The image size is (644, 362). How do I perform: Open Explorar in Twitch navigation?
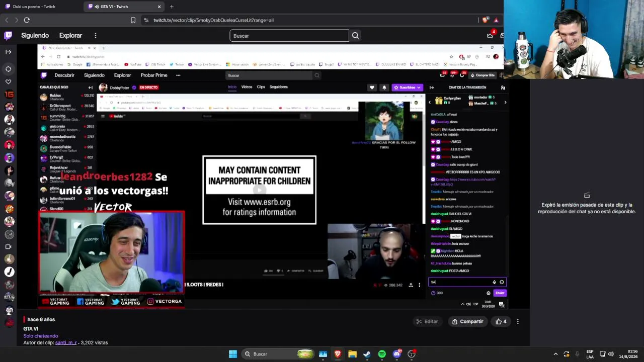coord(70,36)
